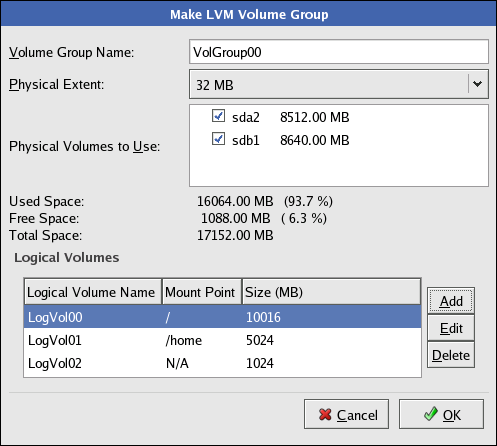Sort by Mount Point column header
Screen dimensions: 497x446
click(x=202, y=292)
